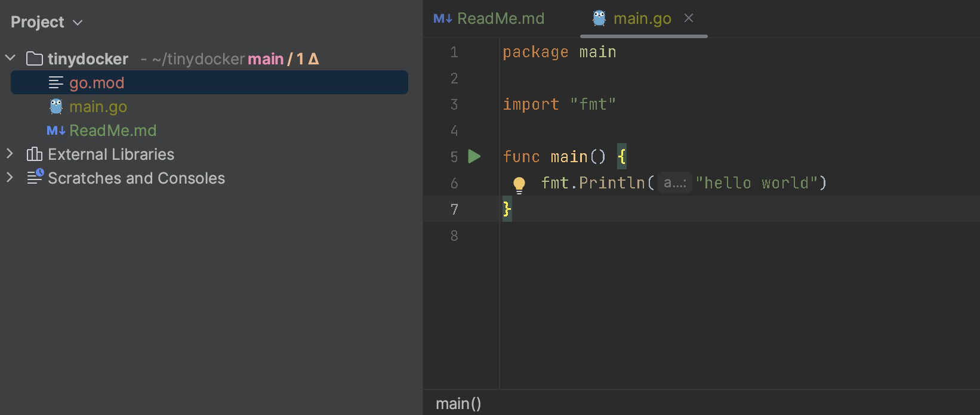Expand the External Libraries node
The image size is (980, 415).
pyautogui.click(x=10, y=154)
